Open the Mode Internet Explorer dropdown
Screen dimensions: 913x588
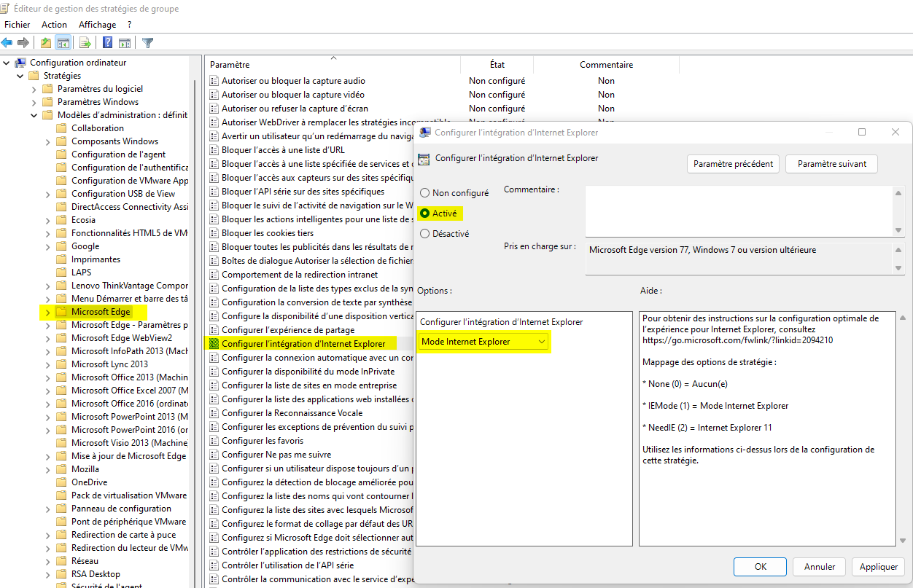click(x=483, y=342)
